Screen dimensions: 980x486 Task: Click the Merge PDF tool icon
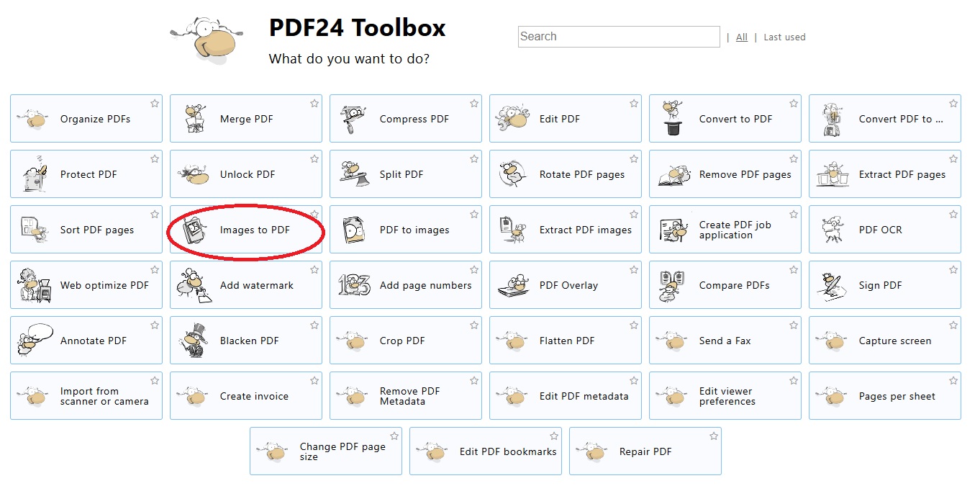(x=193, y=119)
